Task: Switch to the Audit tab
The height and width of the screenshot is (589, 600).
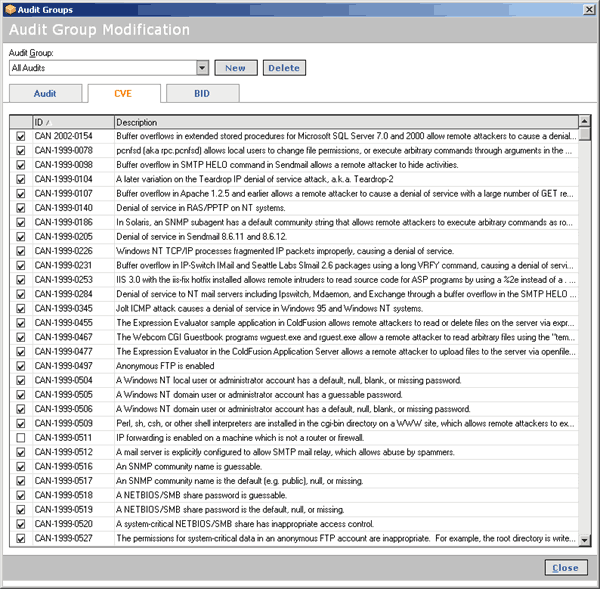Action: pyautogui.click(x=45, y=93)
